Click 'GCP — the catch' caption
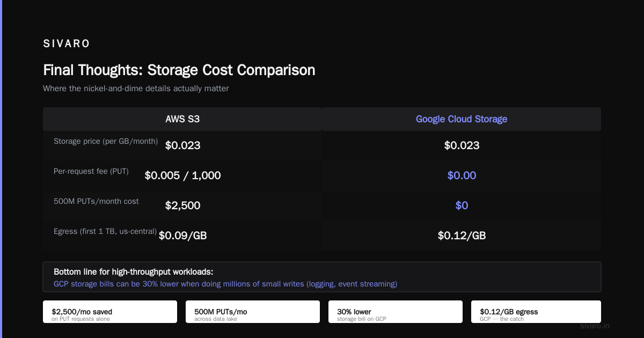 (502, 319)
